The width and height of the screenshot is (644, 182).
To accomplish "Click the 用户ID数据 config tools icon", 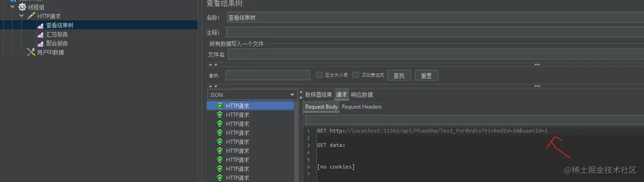I will [x=31, y=52].
